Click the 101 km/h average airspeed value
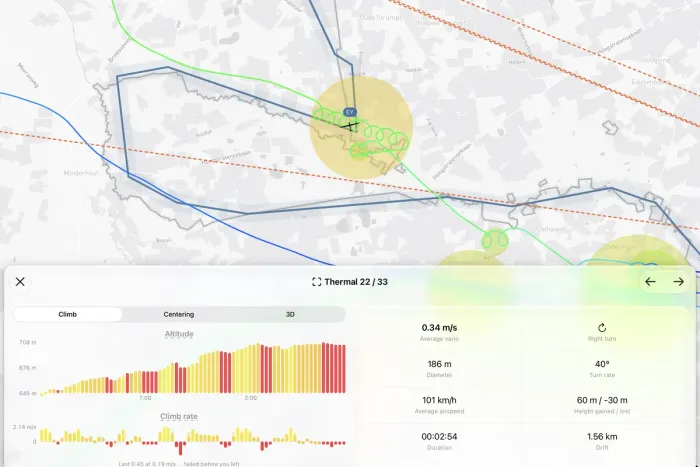Image resolution: width=700 pixels, height=467 pixels. click(439, 400)
